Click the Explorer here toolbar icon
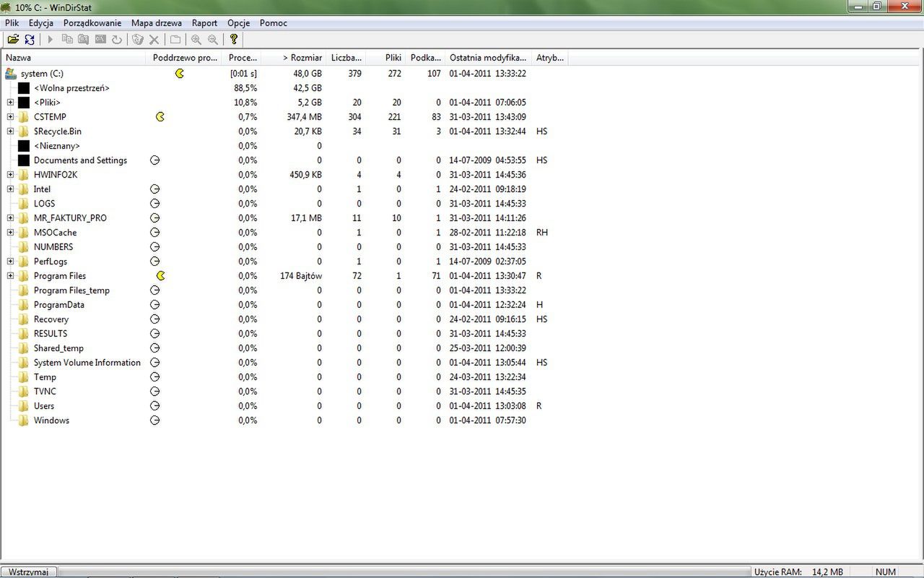This screenshot has width=924, height=578. point(84,40)
